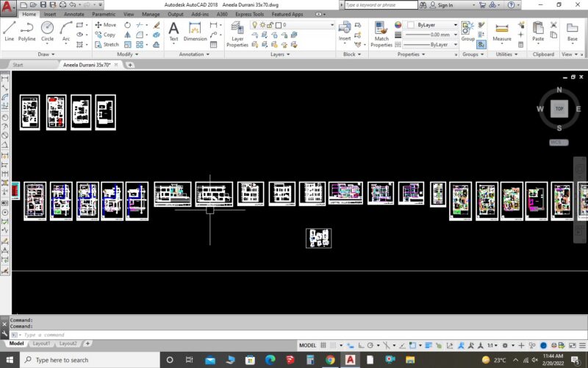This screenshot has width=588, height=368.
Task: Click the Match Properties icon
Action: 381,34
